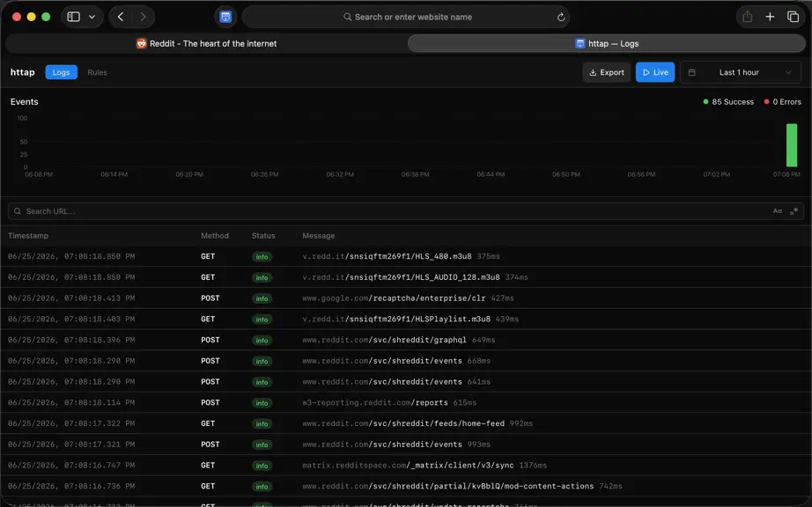Click the Export button
The height and width of the screenshot is (507, 812).
[607, 72]
